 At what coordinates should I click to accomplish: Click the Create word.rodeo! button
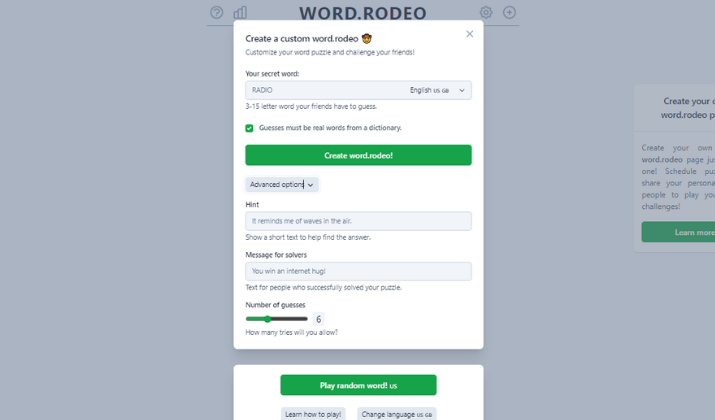point(358,155)
